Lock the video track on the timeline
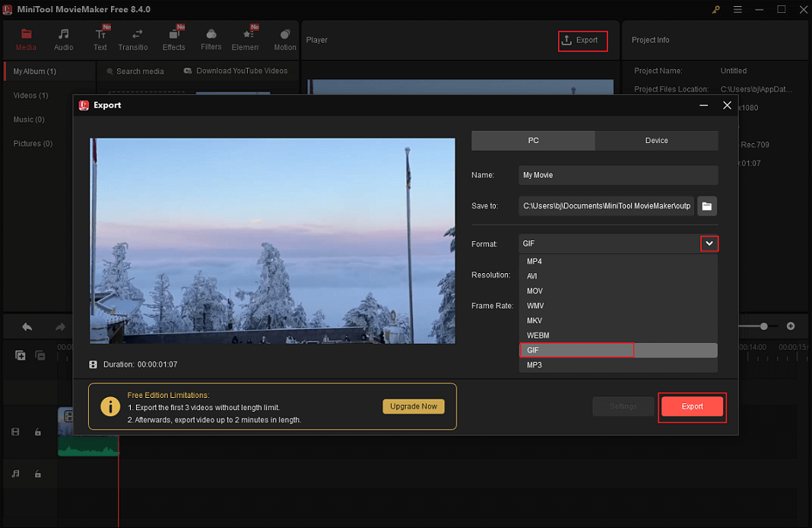Screen dimensions: 812x528 [x=37, y=431]
